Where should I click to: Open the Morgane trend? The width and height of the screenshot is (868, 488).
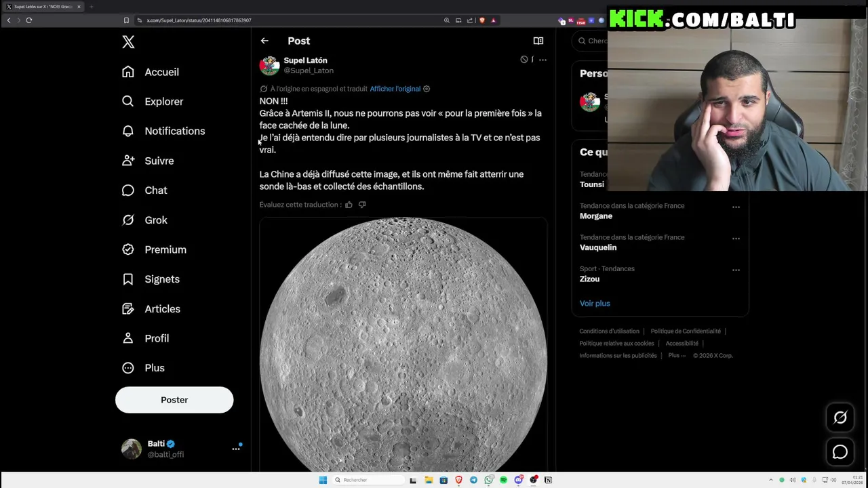coord(596,216)
